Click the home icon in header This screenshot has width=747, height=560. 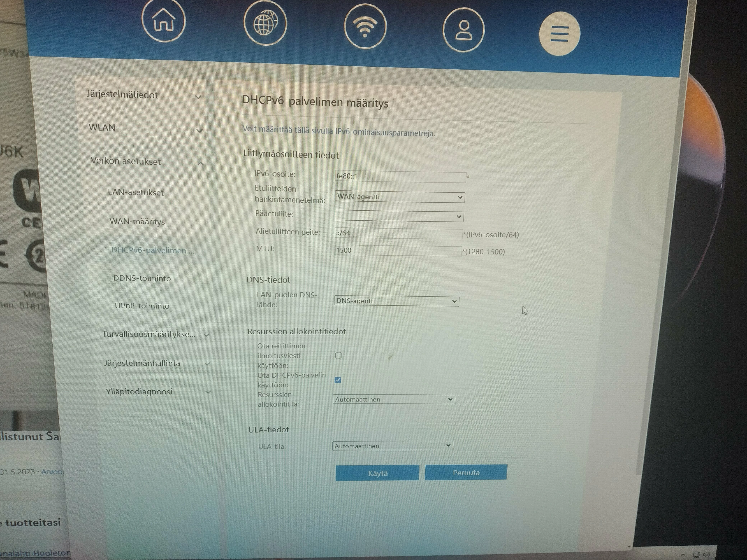coord(163,21)
